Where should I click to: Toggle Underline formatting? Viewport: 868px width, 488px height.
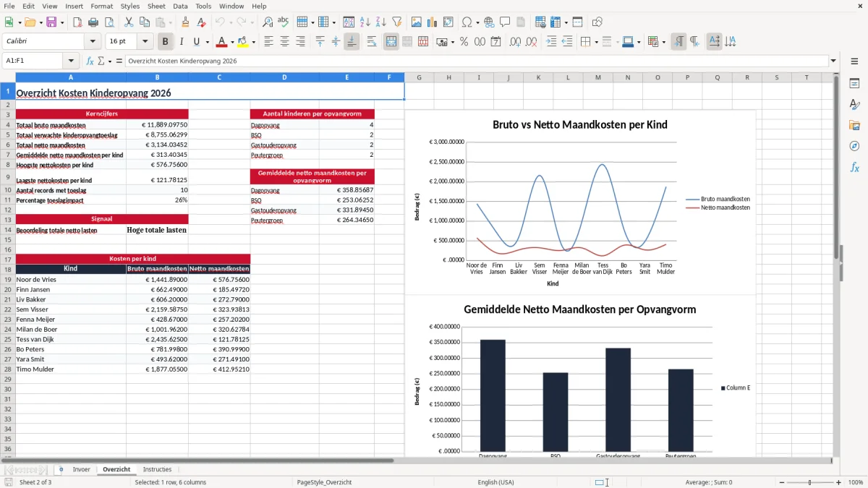coord(197,42)
